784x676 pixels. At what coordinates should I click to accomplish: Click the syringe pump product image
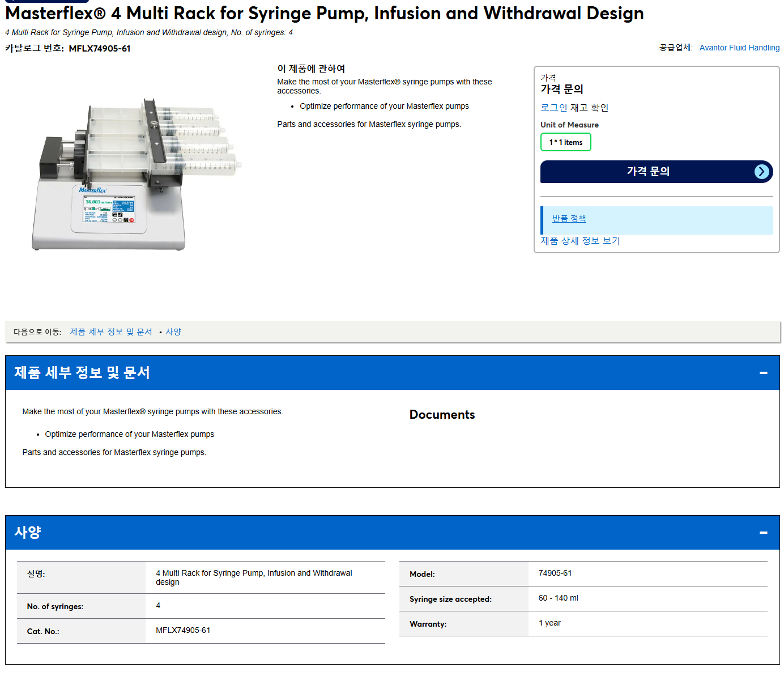pyautogui.click(x=136, y=174)
